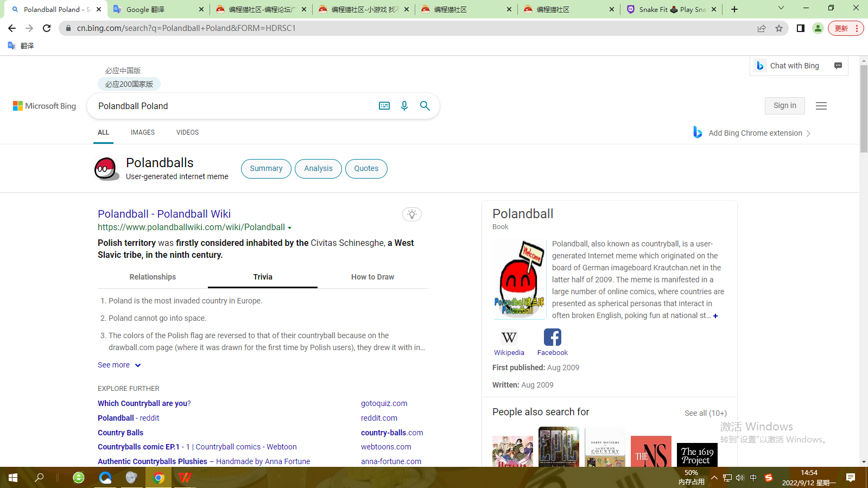Switch to the Images search tab
The height and width of the screenshot is (488, 868).
point(143,132)
